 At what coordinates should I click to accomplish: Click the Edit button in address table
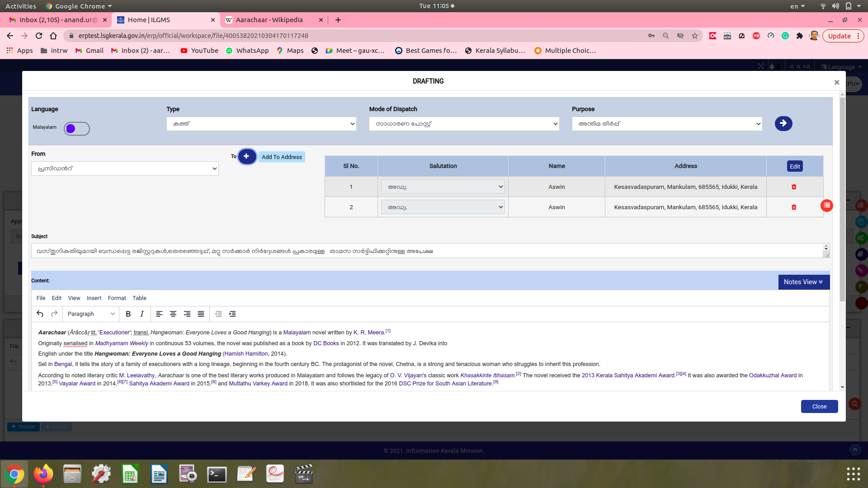pyautogui.click(x=795, y=166)
